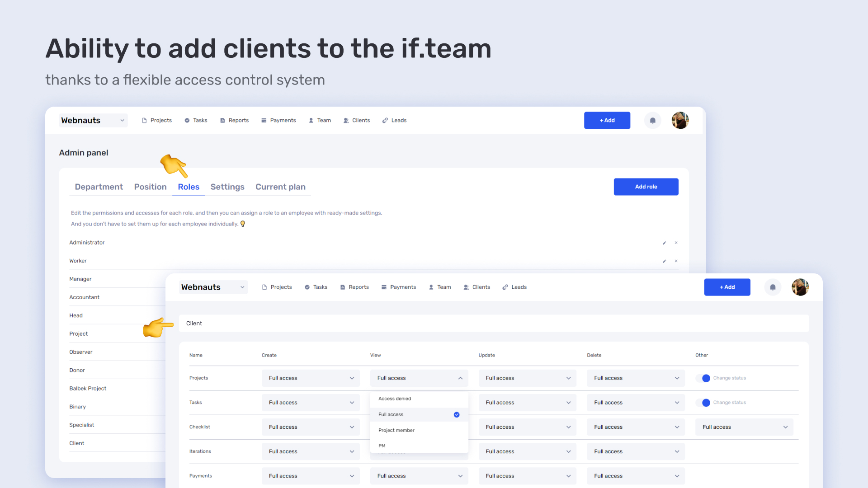The height and width of the screenshot is (488, 868).
Task: Switch to the Settings tab
Action: coord(227,187)
